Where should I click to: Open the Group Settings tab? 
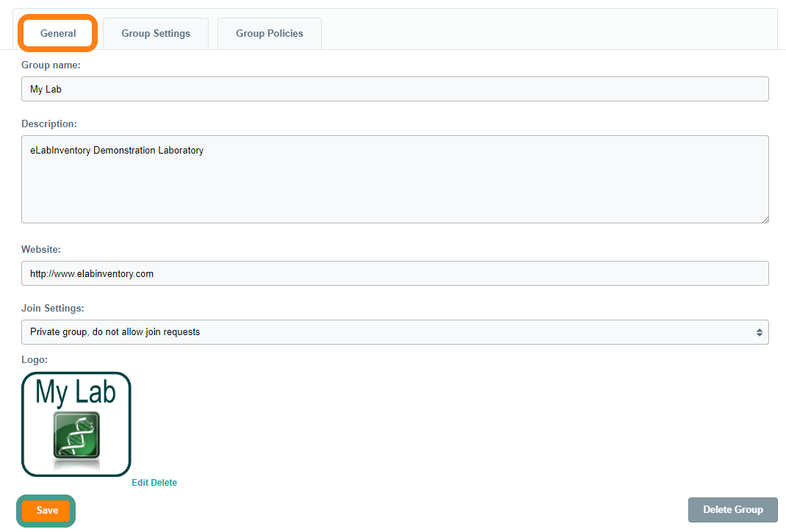(x=156, y=34)
